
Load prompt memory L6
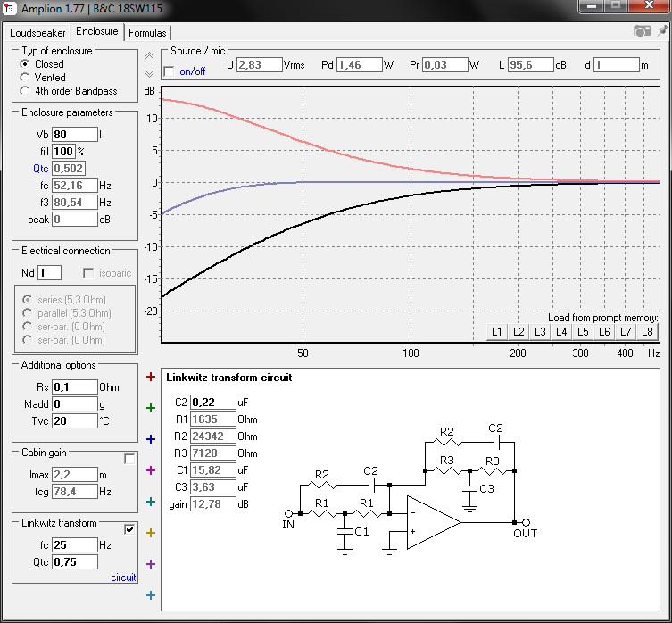coord(604,331)
